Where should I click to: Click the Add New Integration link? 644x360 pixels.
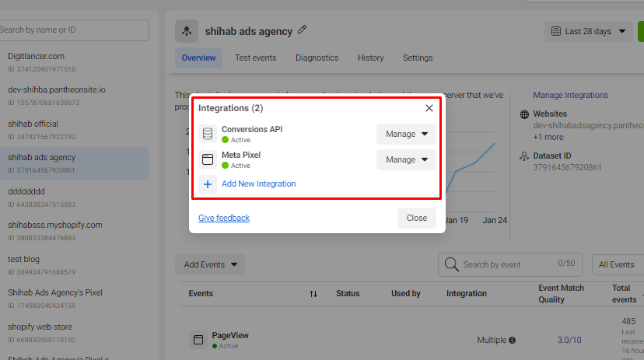point(259,183)
